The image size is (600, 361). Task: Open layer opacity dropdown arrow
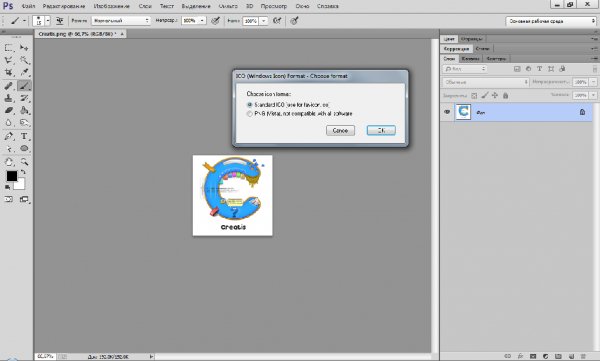pos(593,82)
